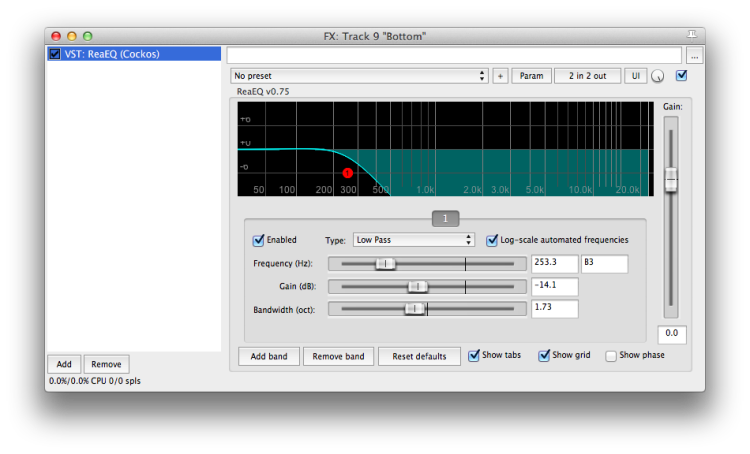
Task: Click the red close window button
Action: [x=56, y=36]
